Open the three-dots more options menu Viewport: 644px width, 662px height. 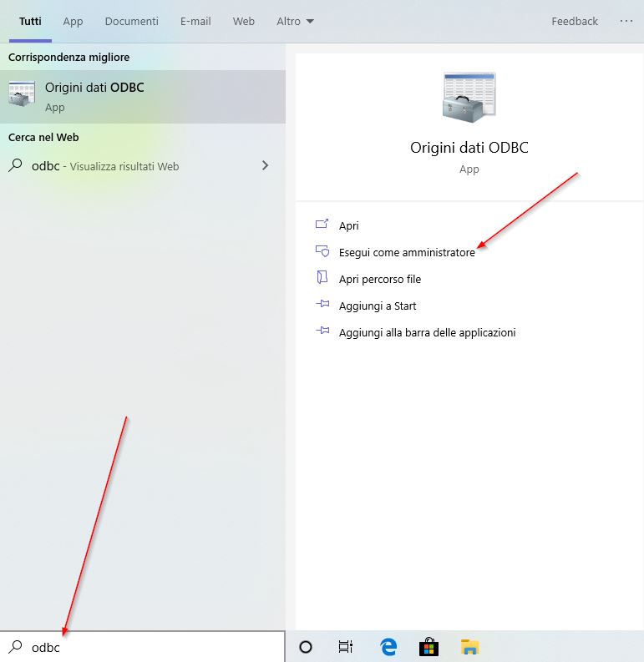(626, 21)
